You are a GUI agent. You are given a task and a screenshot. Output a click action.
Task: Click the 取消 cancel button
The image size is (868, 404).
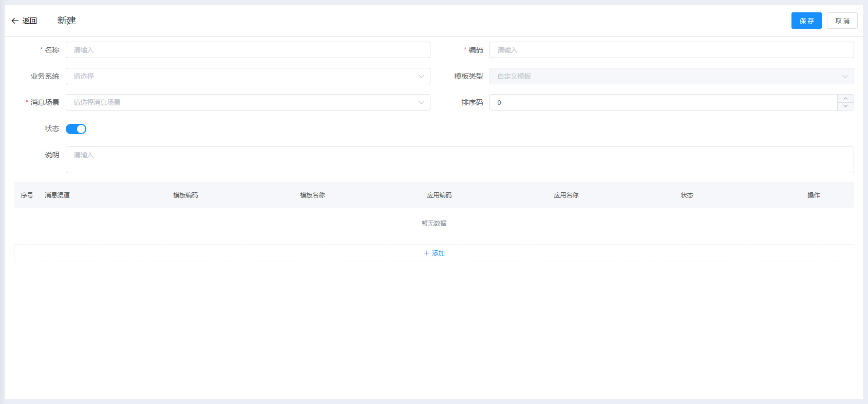click(842, 21)
